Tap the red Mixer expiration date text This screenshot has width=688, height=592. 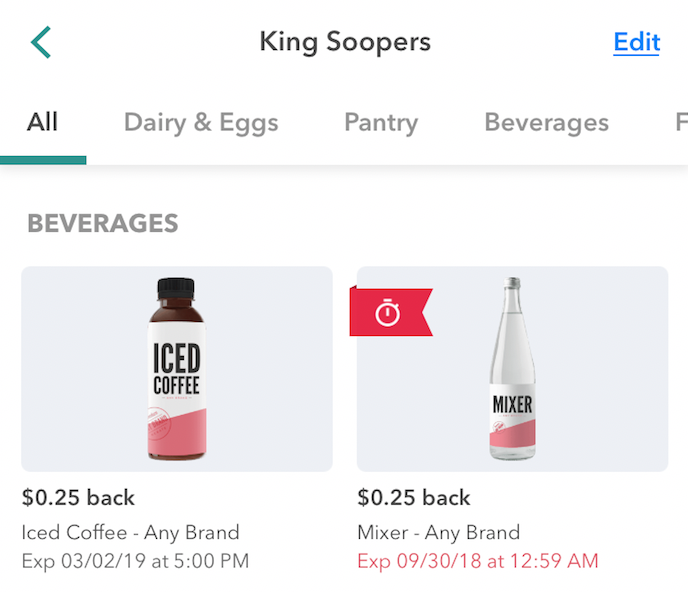pos(478,561)
